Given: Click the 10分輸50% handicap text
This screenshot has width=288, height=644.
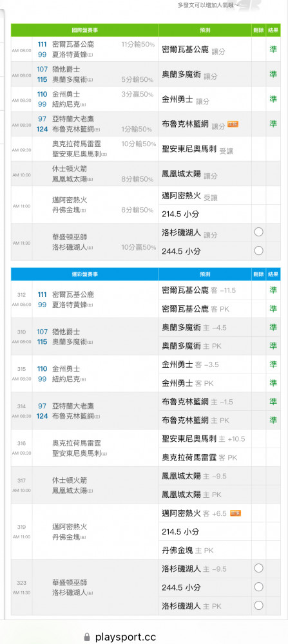Looking at the screenshot, I should click(139, 144).
